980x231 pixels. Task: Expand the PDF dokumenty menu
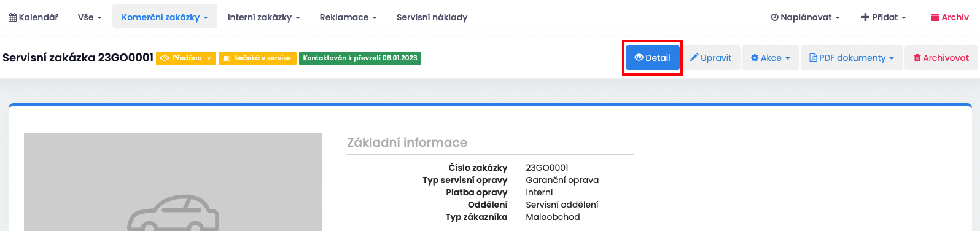coord(852,58)
